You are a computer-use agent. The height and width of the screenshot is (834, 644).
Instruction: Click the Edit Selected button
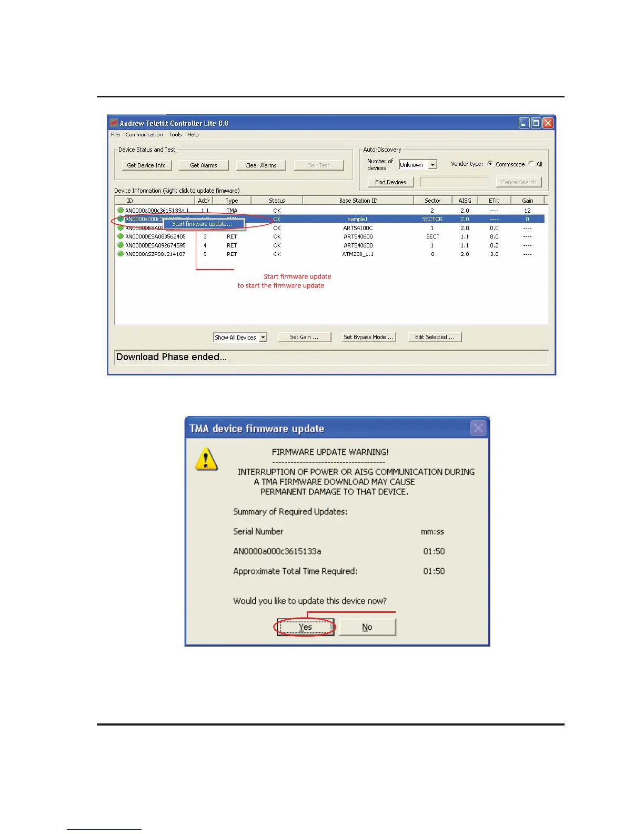pyautogui.click(x=435, y=337)
